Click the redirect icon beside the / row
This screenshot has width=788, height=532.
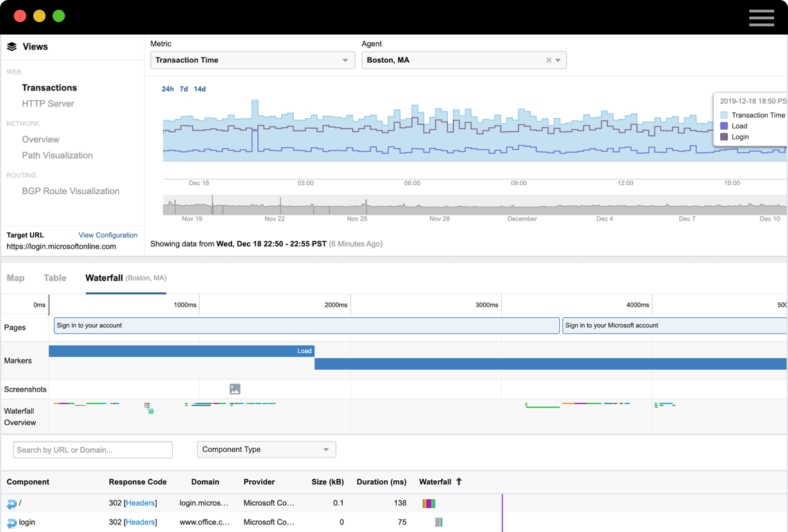12,504
